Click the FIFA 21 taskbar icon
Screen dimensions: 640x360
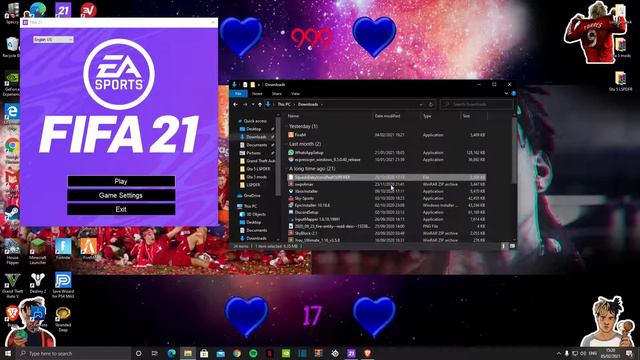(351, 353)
